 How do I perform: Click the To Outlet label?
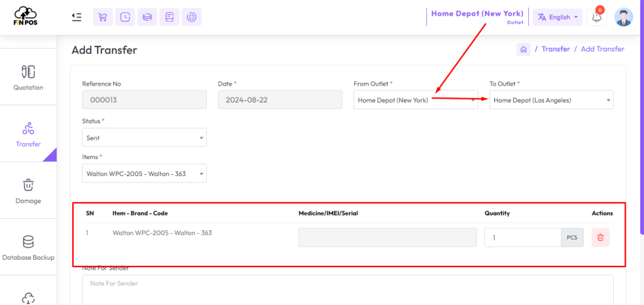[504, 84]
